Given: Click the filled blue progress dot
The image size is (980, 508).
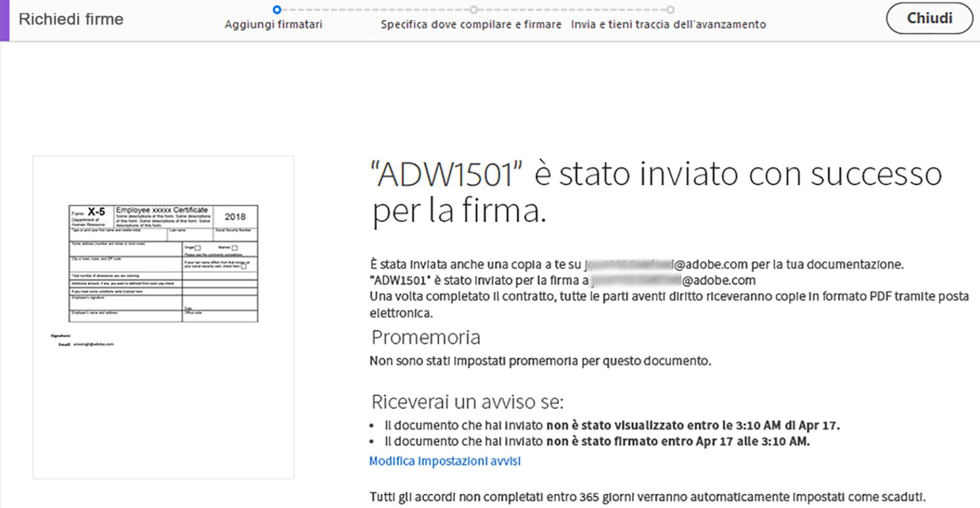Looking at the screenshot, I should 277,9.
